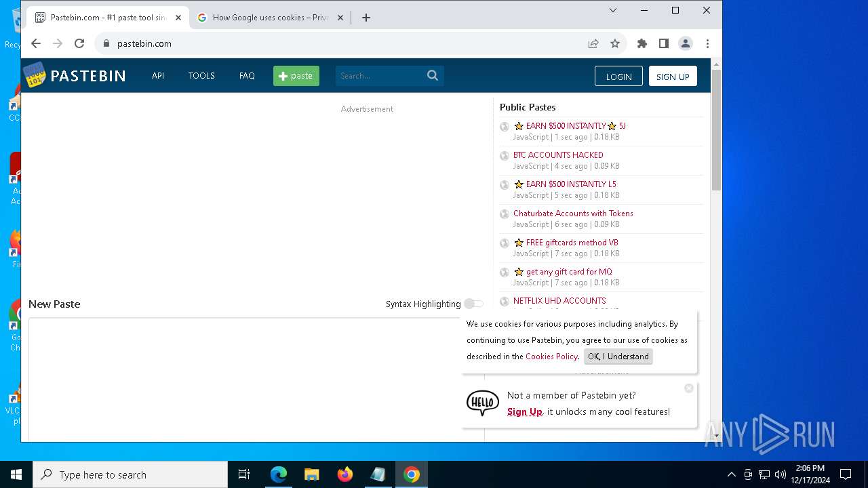Open File Explorer from taskbar
868x488 pixels.
tap(312, 474)
